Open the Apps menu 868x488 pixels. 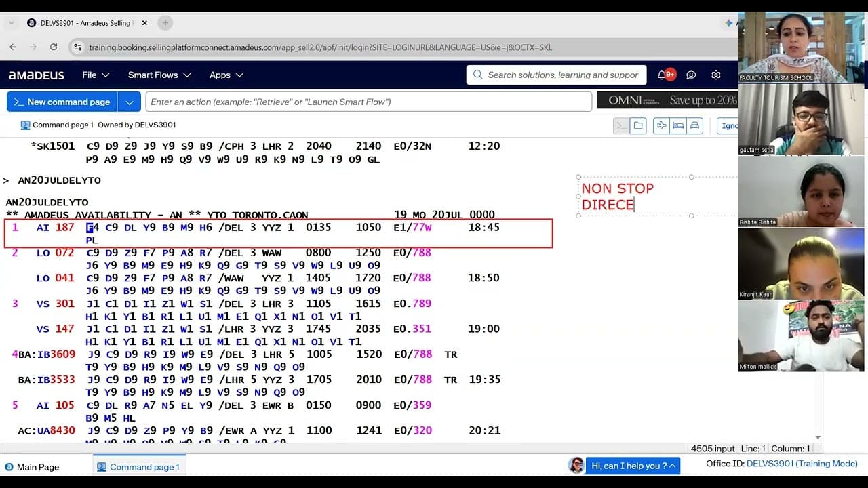(x=226, y=75)
